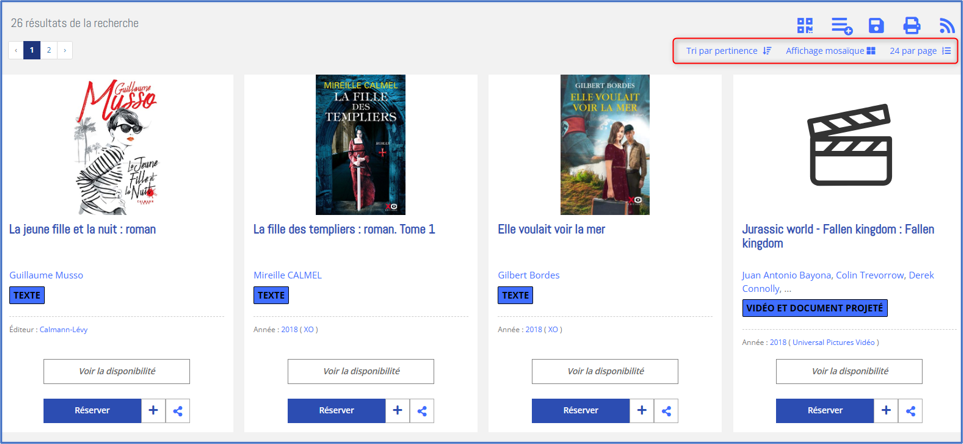Click the VIDÉO ET DOCUMENT PROJETÉ badge
Image resolution: width=963 pixels, height=444 pixels.
(815, 308)
